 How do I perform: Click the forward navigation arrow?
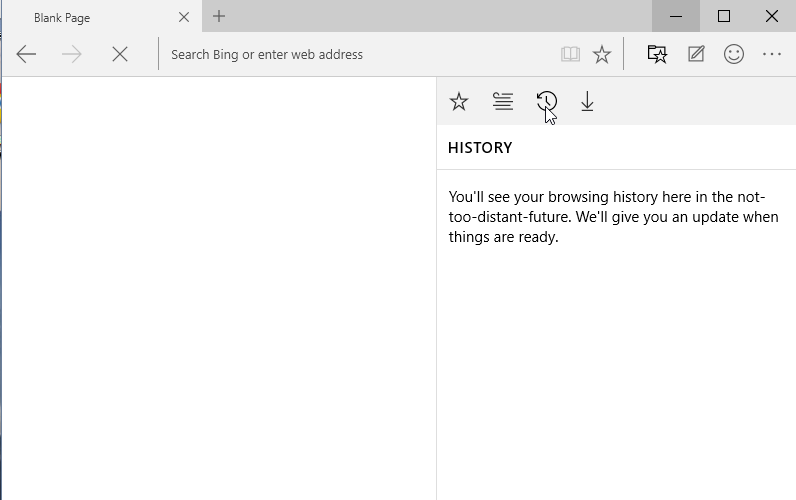[72, 55]
